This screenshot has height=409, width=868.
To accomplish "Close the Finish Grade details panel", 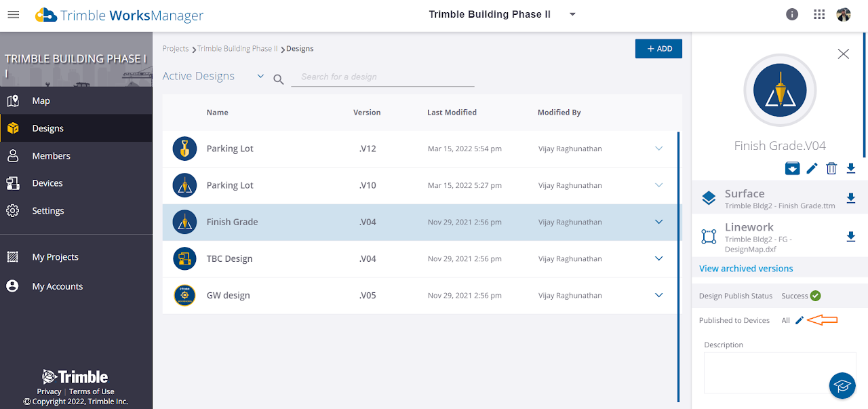I will pos(843,54).
